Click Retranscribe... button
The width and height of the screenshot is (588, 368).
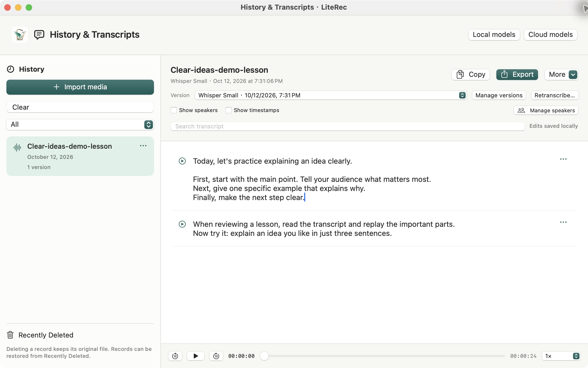click(x=555, y=95)
